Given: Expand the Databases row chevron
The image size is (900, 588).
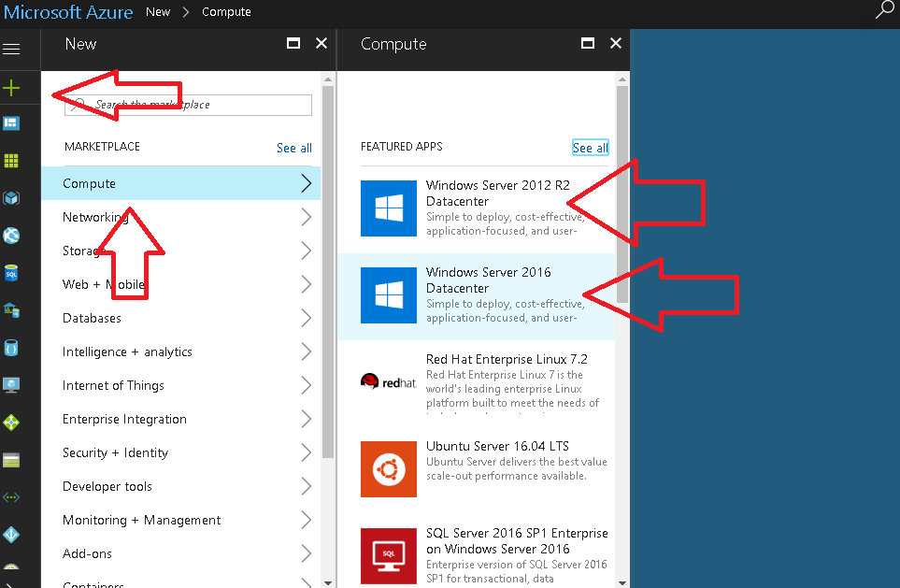Looking at the screenshot, I should (306, 318).
